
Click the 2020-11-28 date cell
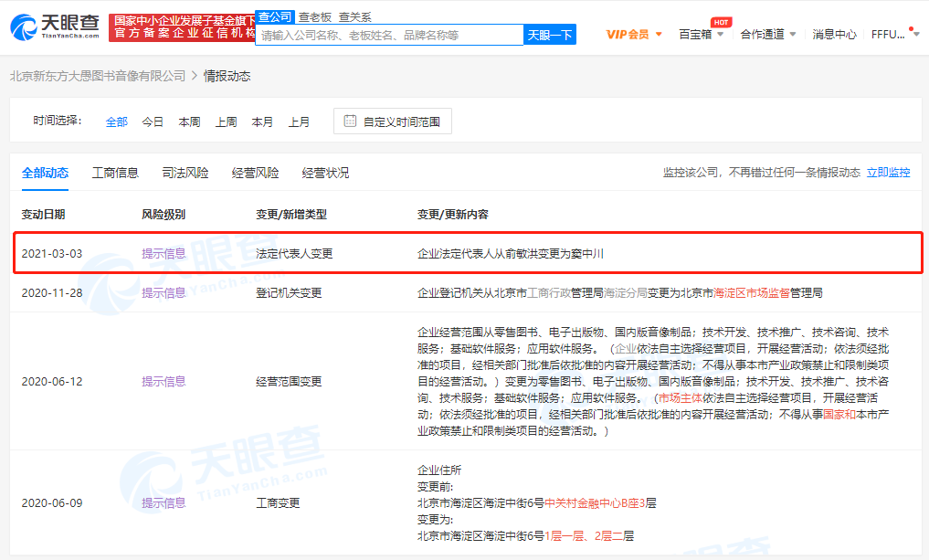click(x=52, y=292)
